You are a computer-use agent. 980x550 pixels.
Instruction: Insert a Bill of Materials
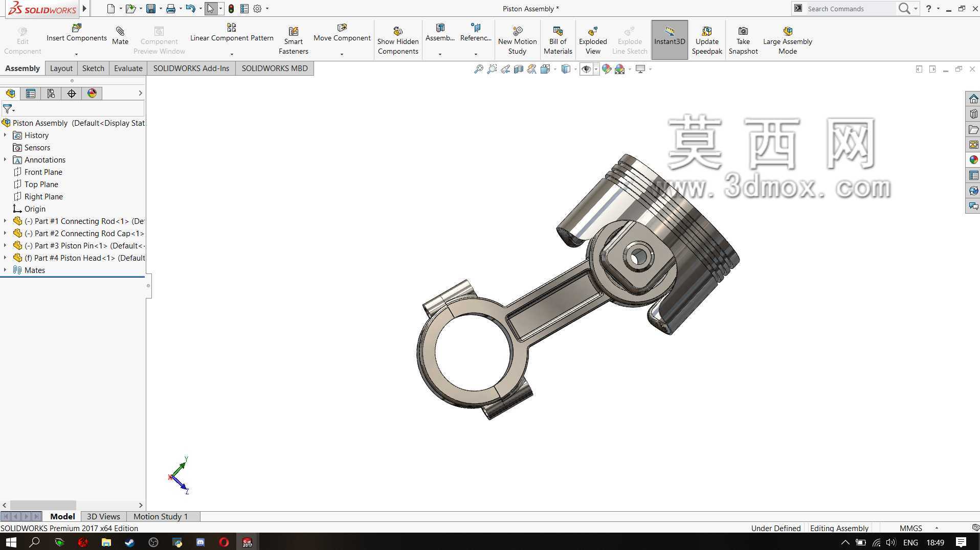pos(558,40)
